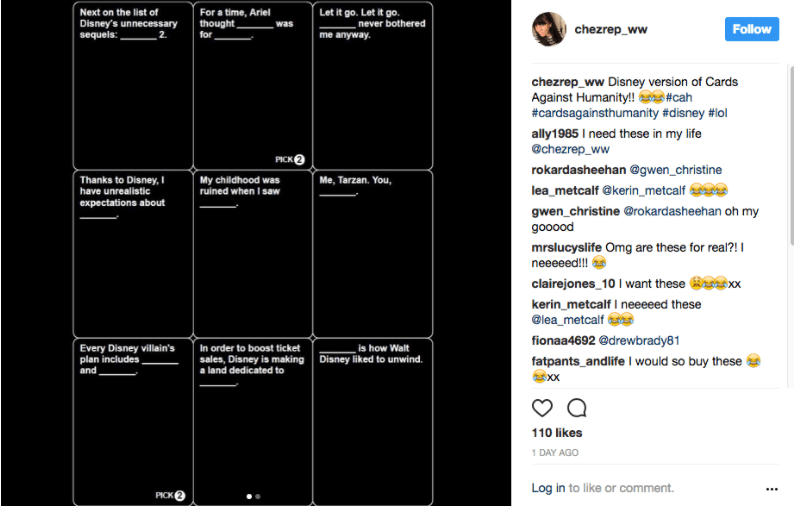The height and width of the screenshot is (509, 798).
Task: Open the #disney hashtag
Action: coord(685,113)
